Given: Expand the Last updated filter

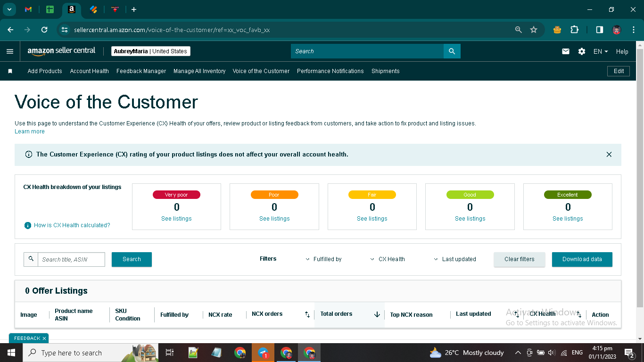Looking at the screenshot, I should click(x=455, y=259).
